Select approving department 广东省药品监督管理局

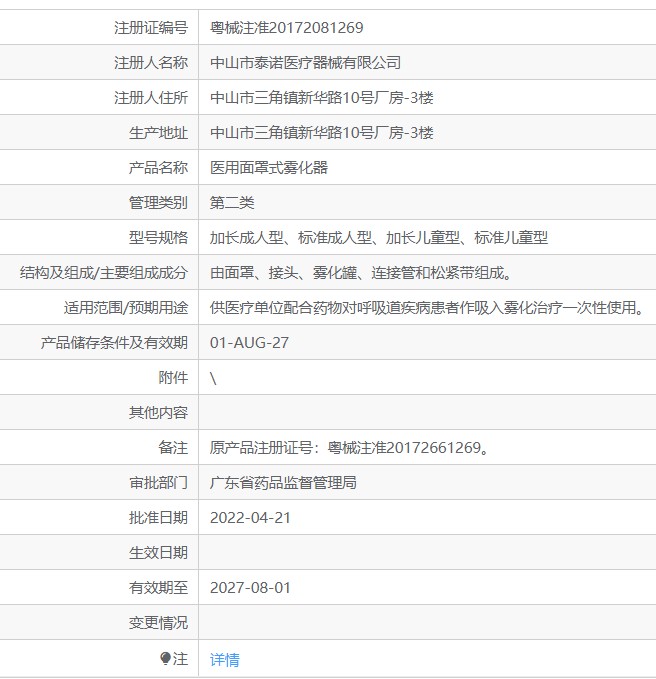point(283,483)
